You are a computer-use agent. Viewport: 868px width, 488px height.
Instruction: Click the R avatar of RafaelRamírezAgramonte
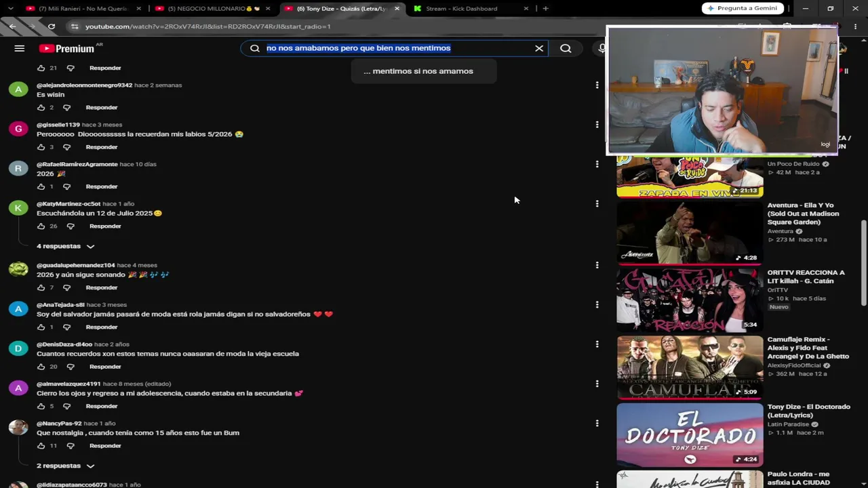coord(18,168)
